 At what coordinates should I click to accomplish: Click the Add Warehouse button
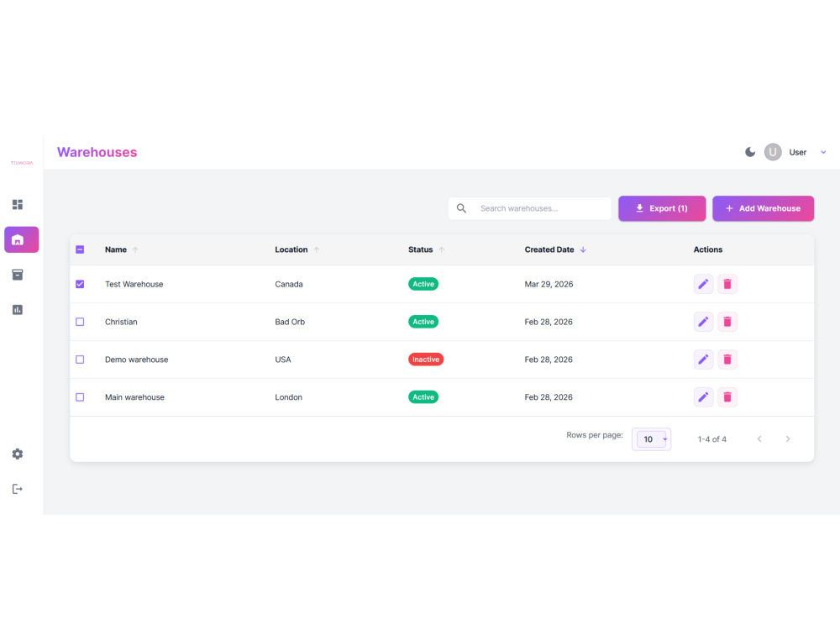click(x=763, y=208)
